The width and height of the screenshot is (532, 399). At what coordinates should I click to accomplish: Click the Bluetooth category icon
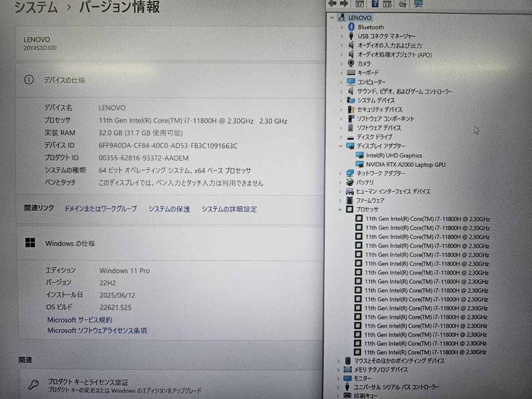tap(351, 27)
